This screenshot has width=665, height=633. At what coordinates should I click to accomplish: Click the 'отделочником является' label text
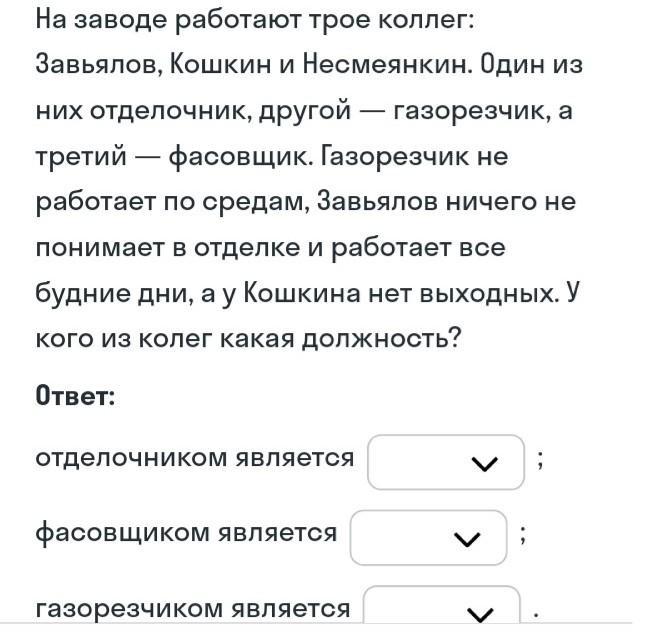pos(195,458)
